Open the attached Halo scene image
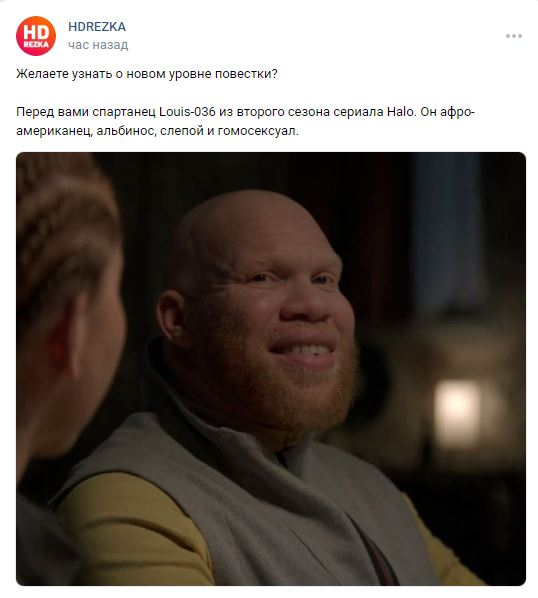Viewport: 538px width, 598px height. pos(271,369)
